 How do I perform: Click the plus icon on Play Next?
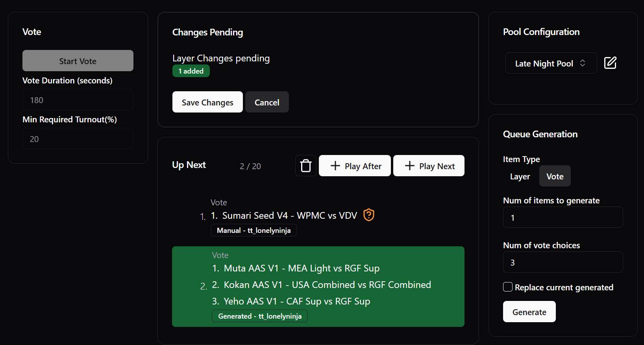[x=409, y=166]
